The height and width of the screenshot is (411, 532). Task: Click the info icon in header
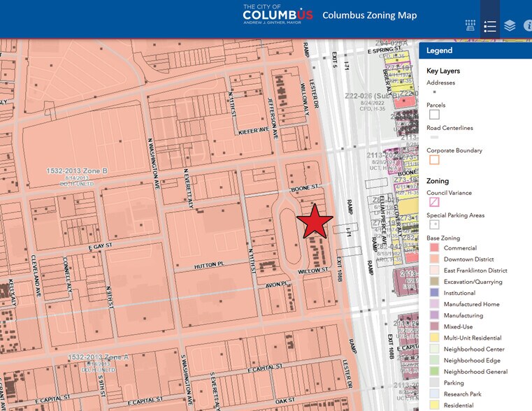pyautogui.click(x=528, y=26)
